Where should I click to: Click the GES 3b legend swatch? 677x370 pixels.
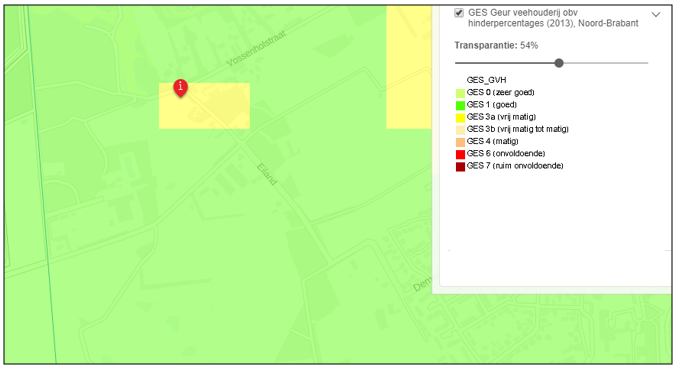[460, 130]
